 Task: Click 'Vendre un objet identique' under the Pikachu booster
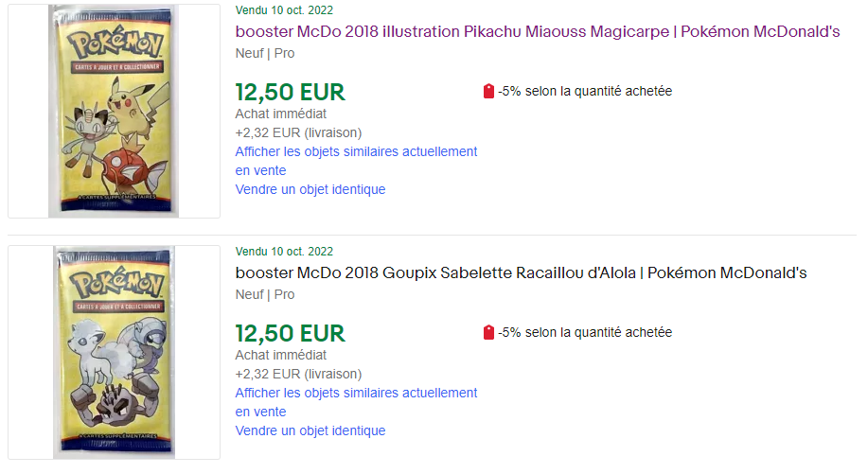coord(310,189)
